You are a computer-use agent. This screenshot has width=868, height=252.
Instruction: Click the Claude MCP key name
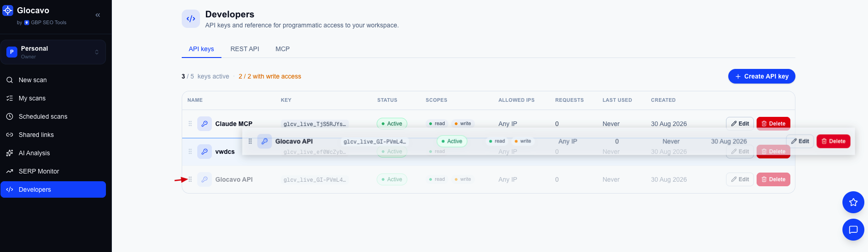pyautogui.click(x=234, y=124)
